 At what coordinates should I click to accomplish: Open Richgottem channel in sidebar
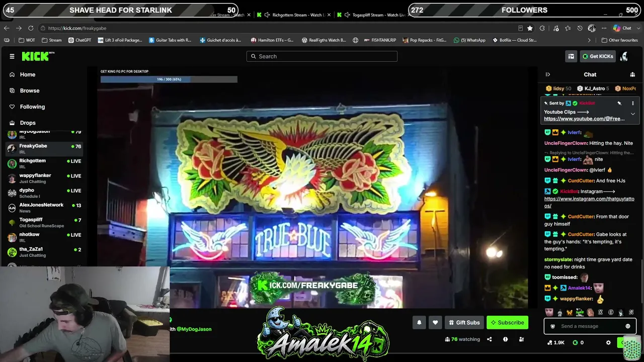coord(44,163)
